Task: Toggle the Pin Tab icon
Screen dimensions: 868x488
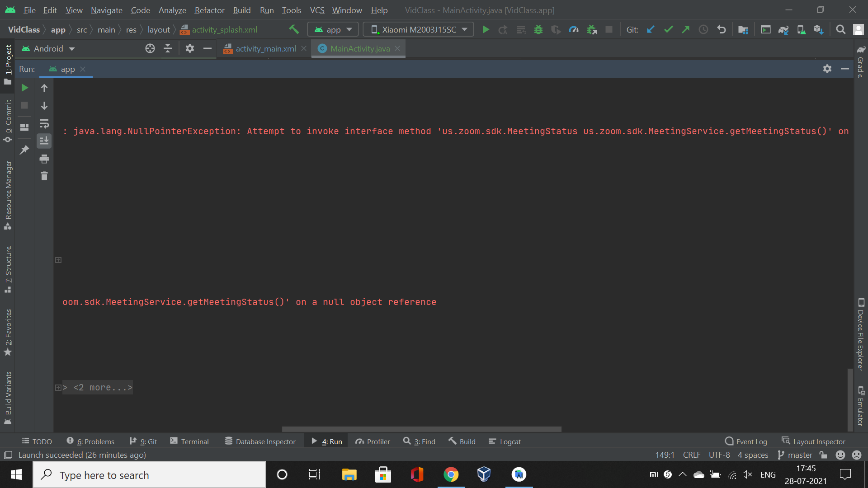Action: (x=24, y=150)
